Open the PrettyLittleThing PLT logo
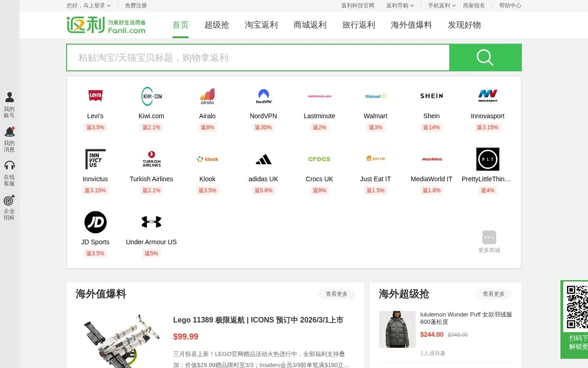Viewport: 588px width, 368px height. click(x=487, y=159)
